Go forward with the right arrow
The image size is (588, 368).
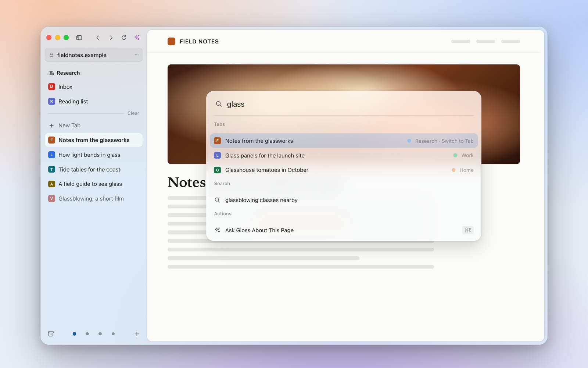pyautogui.click(x=111, y=38)
